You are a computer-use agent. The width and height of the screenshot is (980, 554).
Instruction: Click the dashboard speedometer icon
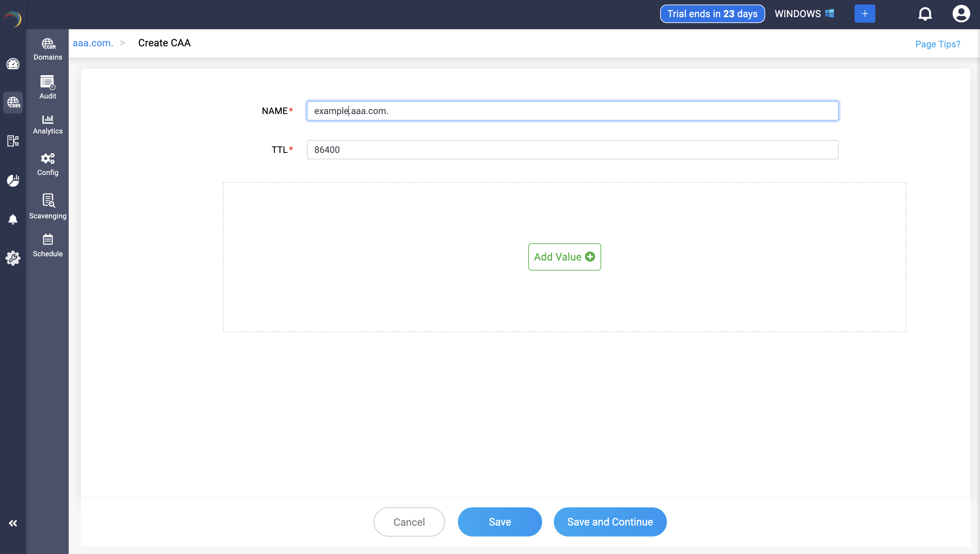pyautogui.click(x=13, y=64)
